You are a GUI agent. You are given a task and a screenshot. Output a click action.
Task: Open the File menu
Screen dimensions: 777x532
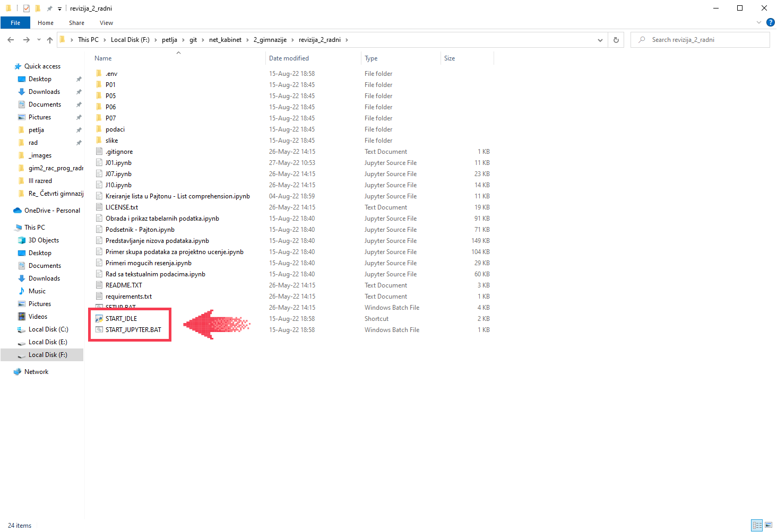(x=15, y=23)
